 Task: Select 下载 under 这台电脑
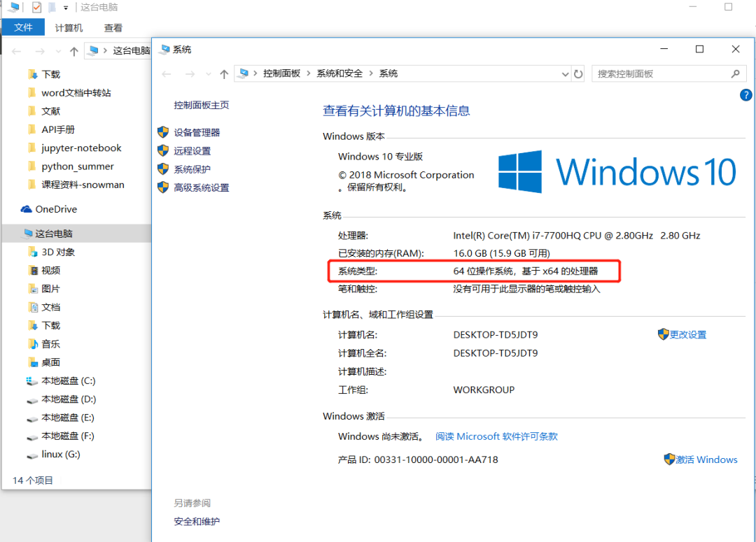coord(50,325)
